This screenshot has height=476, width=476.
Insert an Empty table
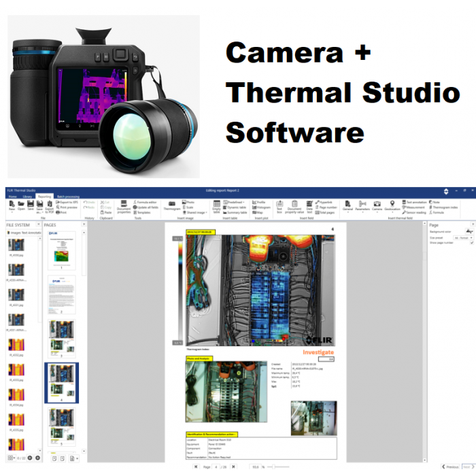tap(216, 207)
